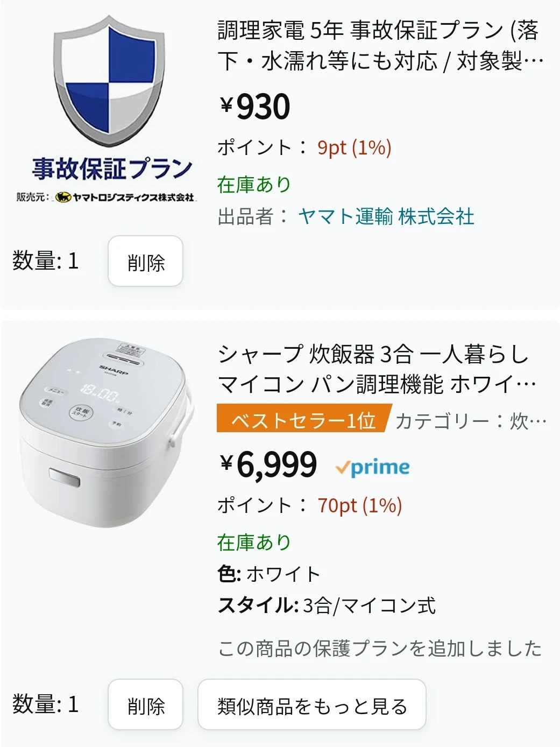
Task: Tap 数量: 1 beside the rice cooker
Action: pos(46,704)
